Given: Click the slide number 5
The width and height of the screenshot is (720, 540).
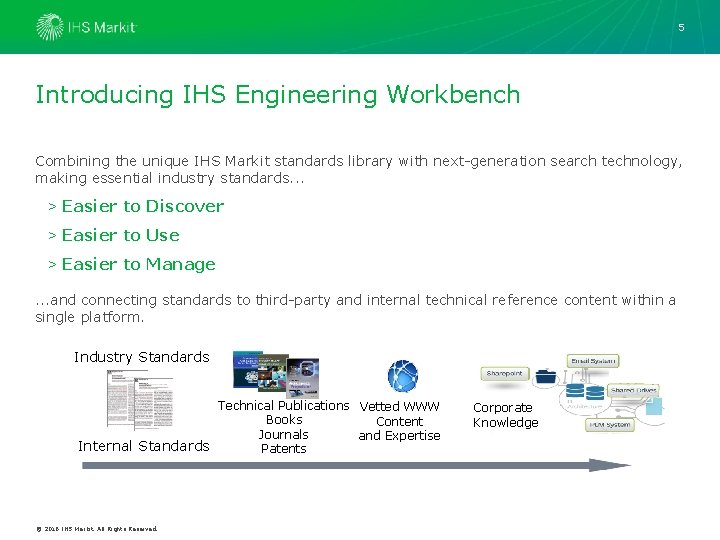Looking at the screenshot, I should (681, 28).
